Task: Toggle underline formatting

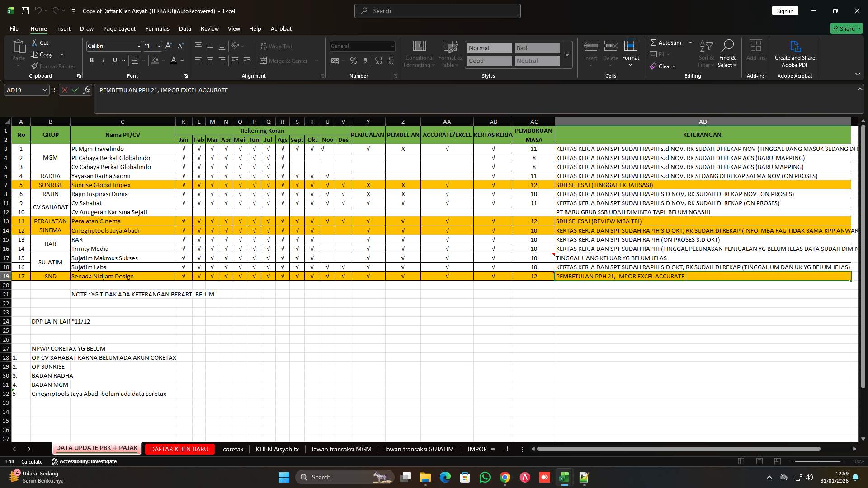Action: [x=115, y=60]
